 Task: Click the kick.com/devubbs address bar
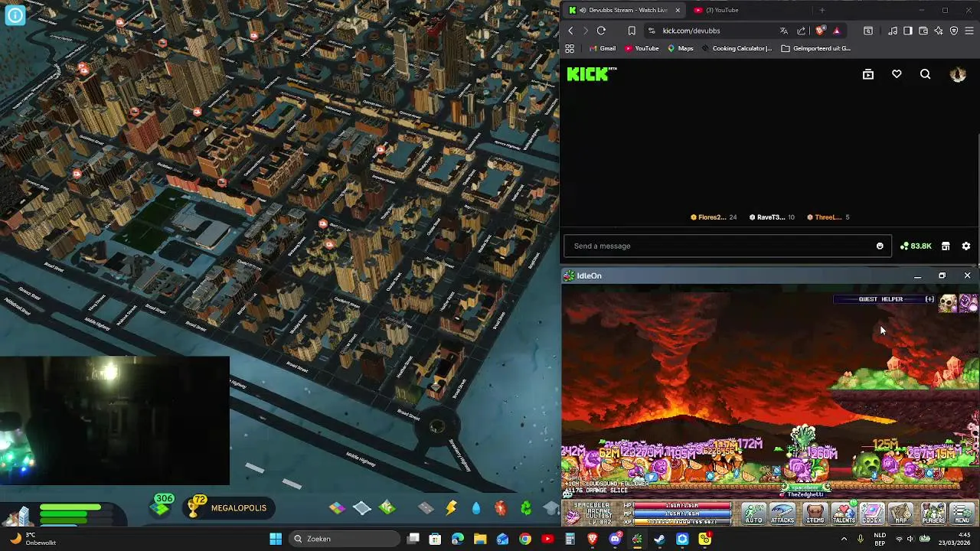click(691, 31)
